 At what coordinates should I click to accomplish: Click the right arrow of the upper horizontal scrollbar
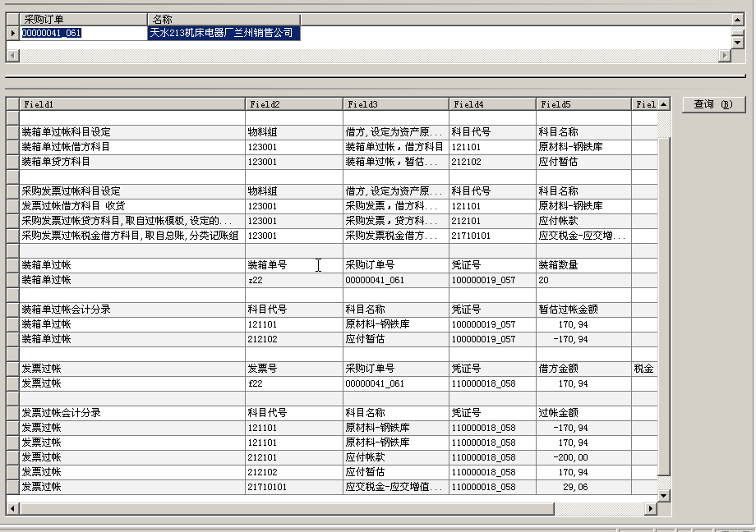pos(726,55)
